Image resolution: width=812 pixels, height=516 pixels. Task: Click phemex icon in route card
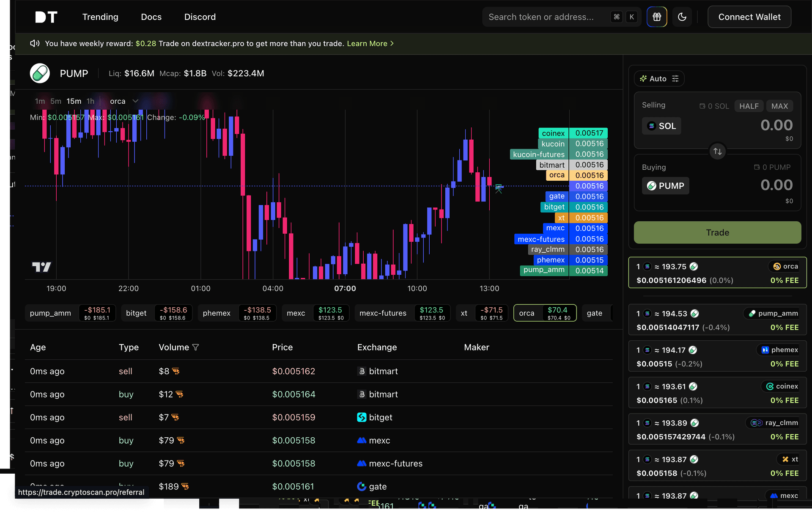(765, 350)
